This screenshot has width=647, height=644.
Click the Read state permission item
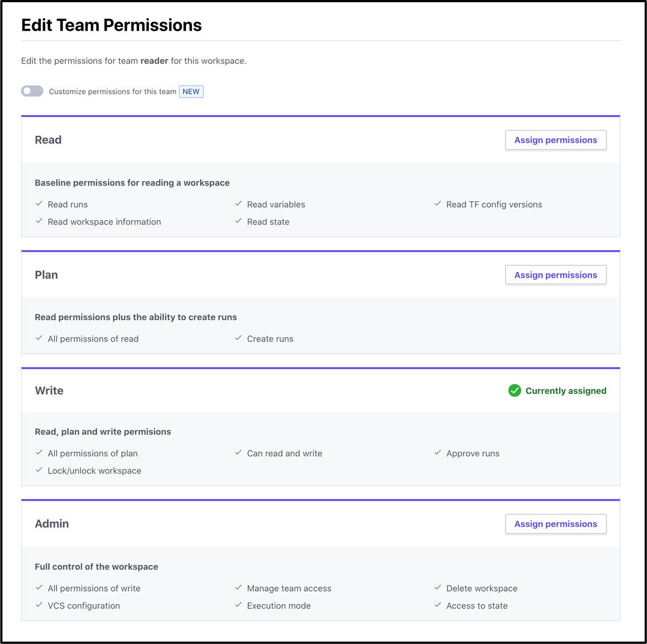point(268,222)
